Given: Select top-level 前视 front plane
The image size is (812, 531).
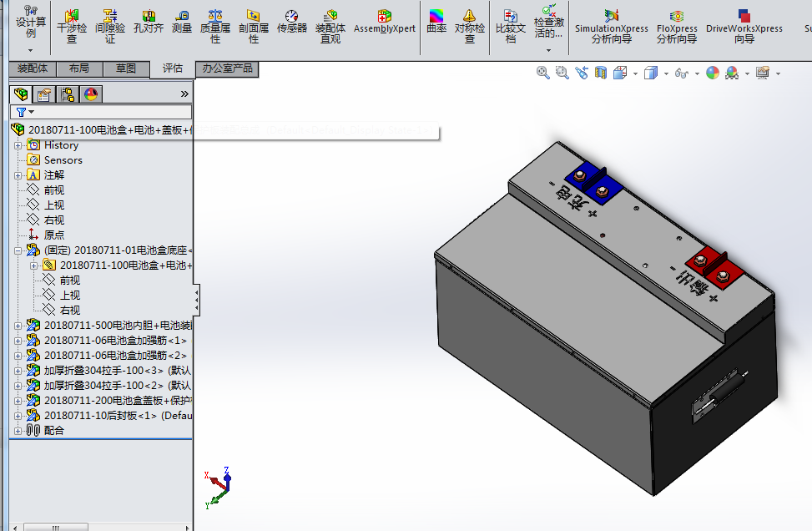Looking at the screenshot, I should tap(46, 190).
